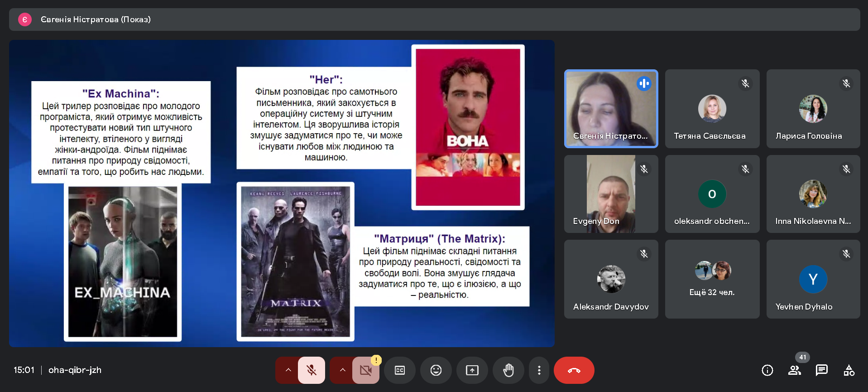Click the participant count badge 41
The width and height of the screenshot is (868, 392).
[803, 357]
